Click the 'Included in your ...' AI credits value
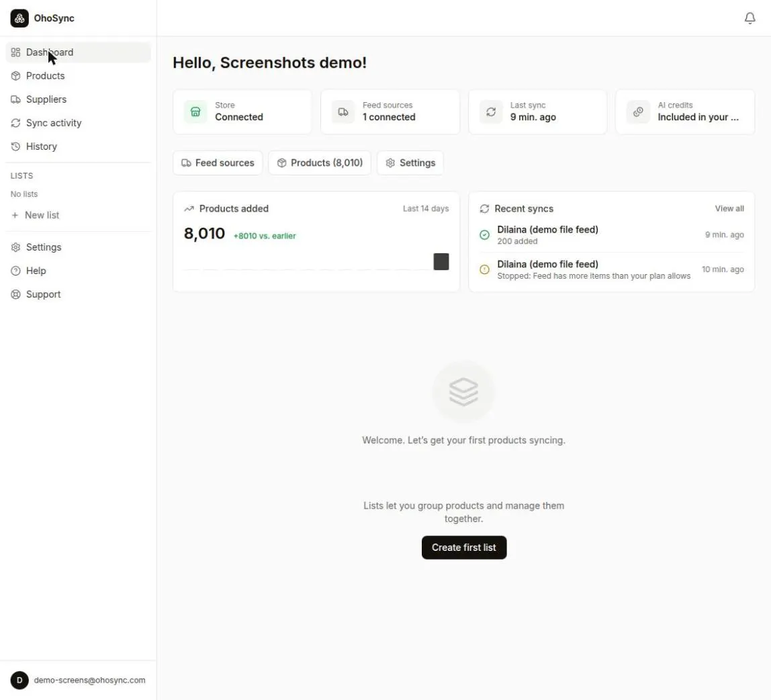 coord(698,117)
